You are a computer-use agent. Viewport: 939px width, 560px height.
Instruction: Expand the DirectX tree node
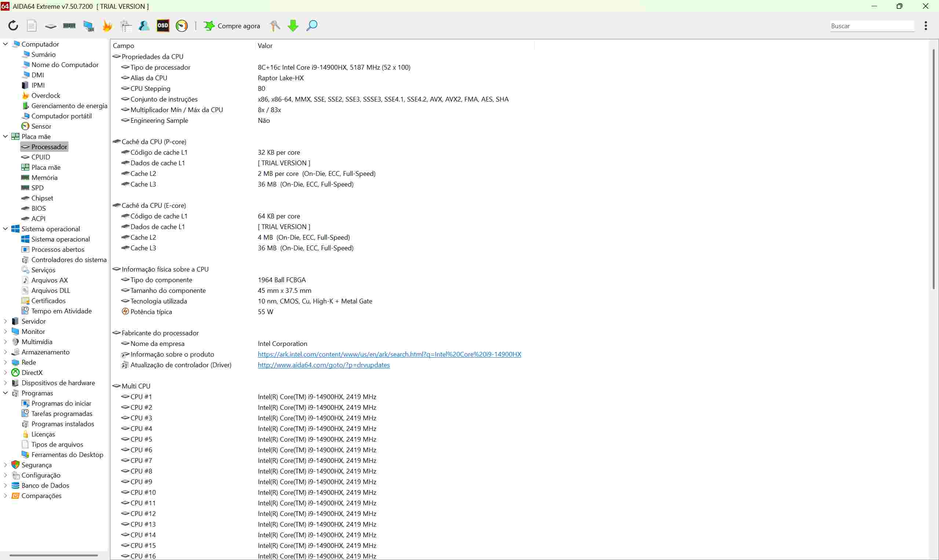click(5, 372)
